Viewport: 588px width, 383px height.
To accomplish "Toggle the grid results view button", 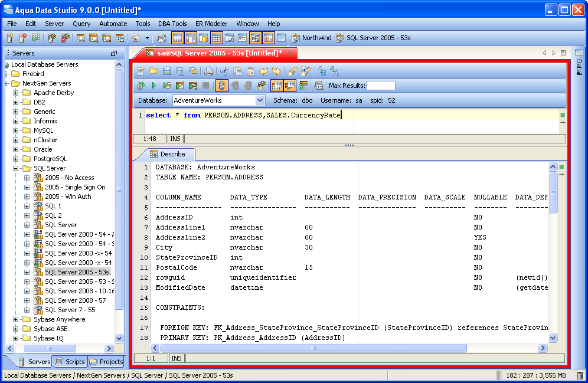I will tap(276, 86).
